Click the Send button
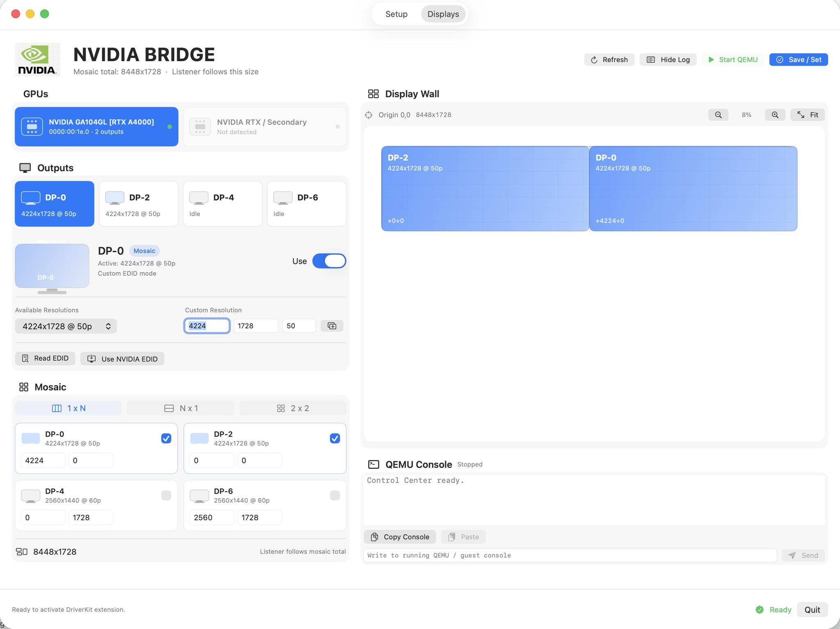840x629 pixels. (803, 555)
